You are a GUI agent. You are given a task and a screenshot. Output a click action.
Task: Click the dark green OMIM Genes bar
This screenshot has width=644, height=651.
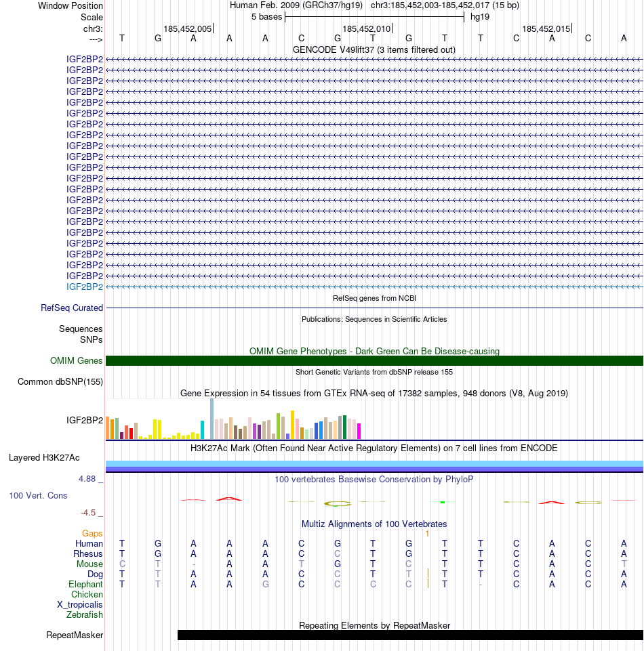pyautogui.click(x=374, y=361)
